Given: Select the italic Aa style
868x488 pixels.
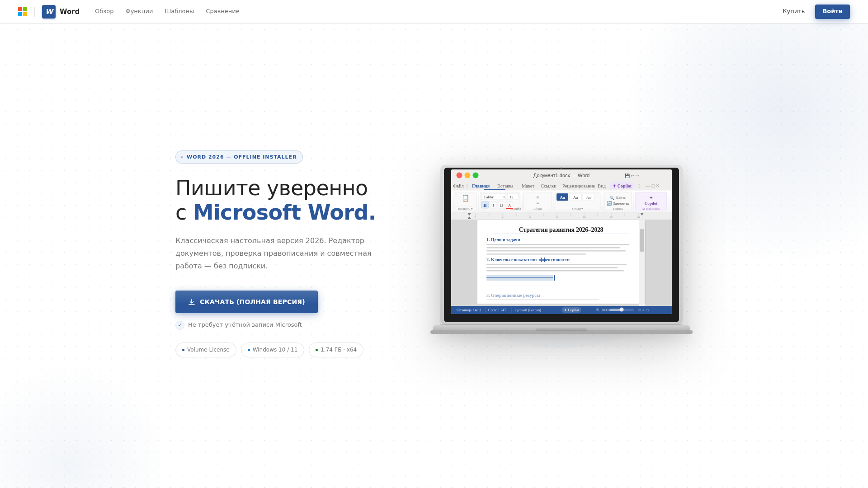Looking at the screenshot, I should (x=589, y=197).
